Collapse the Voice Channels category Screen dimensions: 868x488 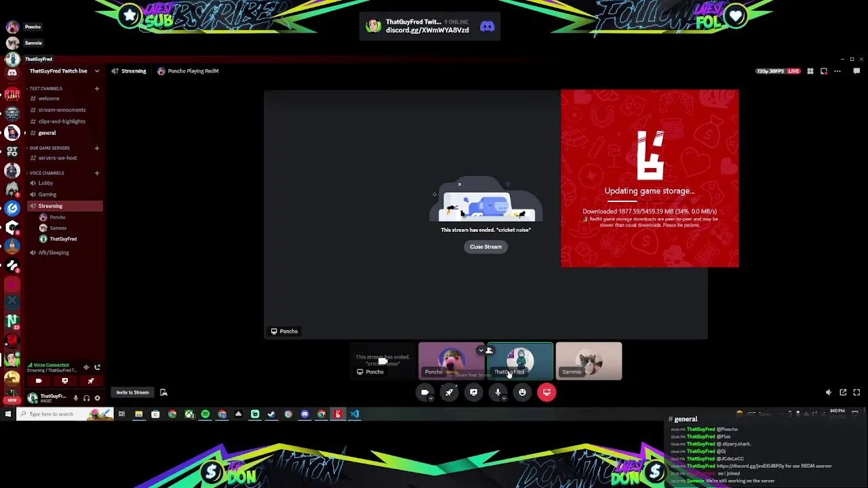click(46, 174)
